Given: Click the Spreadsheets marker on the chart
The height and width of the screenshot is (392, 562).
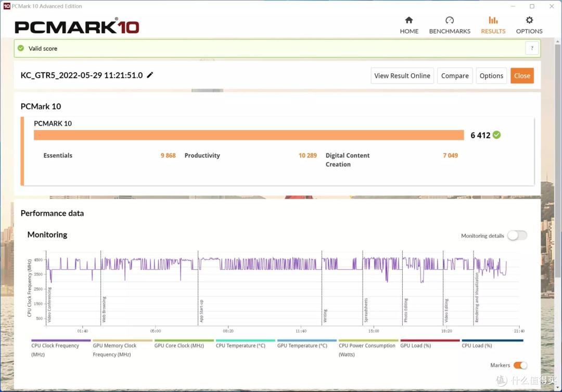Looking at the screenshot, I should coord(366,310).
